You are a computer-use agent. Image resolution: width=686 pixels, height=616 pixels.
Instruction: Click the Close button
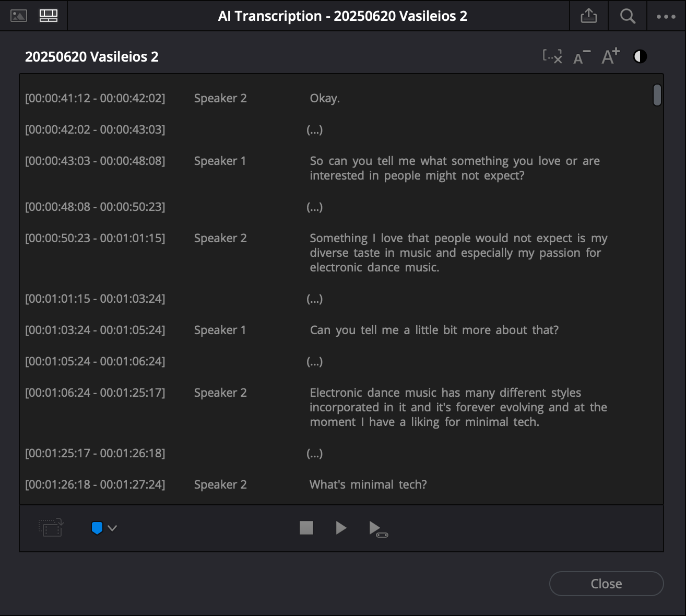click(x=606, y=584)
